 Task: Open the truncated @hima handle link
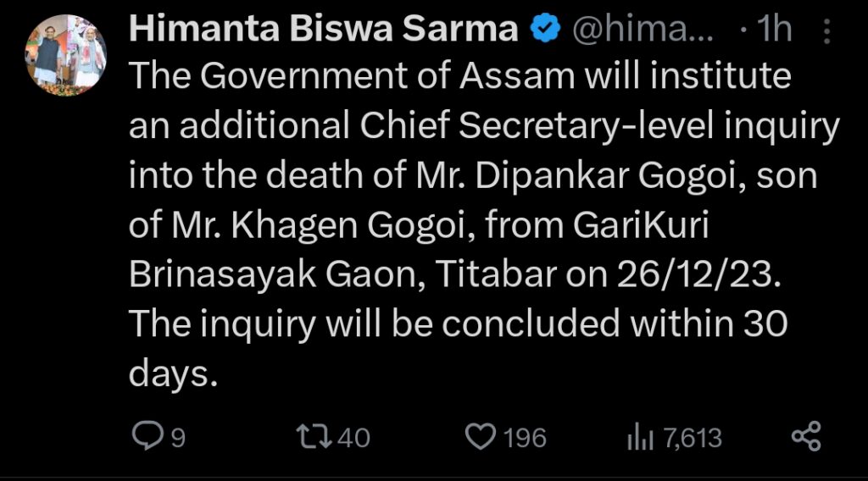[643, 31]
